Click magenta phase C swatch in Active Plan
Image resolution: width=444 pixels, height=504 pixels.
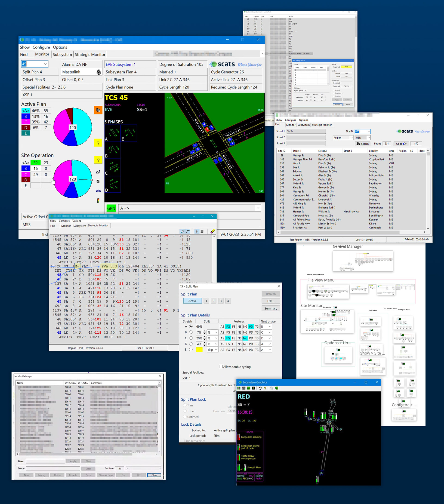pyautogui.click(x=26, y=122)
